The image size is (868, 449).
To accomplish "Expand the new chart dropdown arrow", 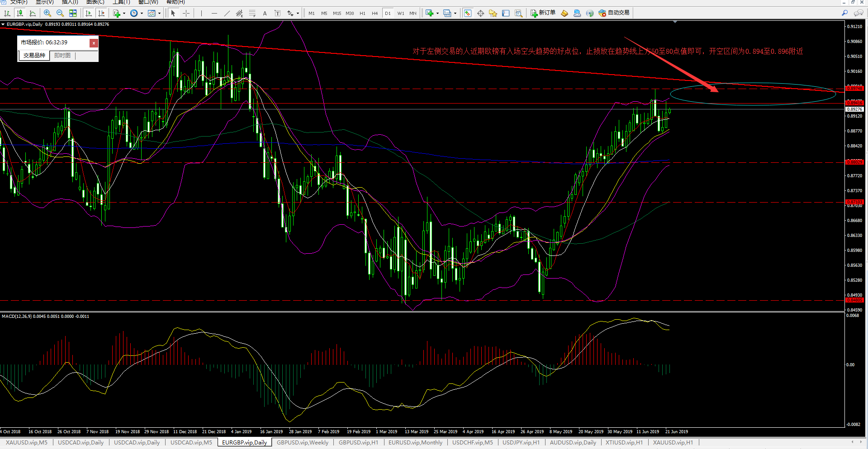I will (437, 13).
